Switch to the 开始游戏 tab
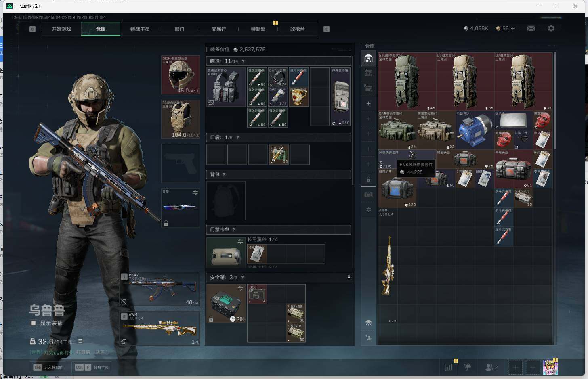Image resolution: width=588 pixels, height=379 pixels. (x=61, y=29)
